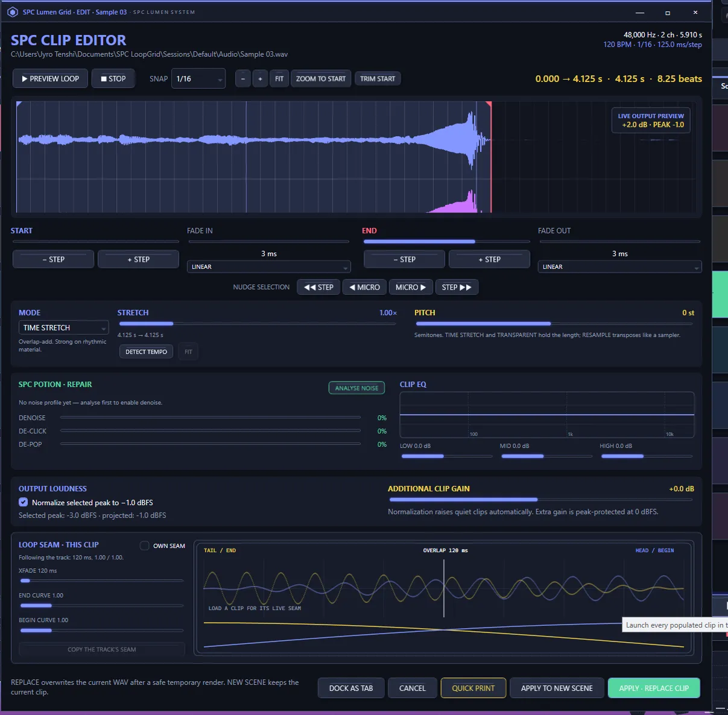The width and height of the screenshot is (728, 715).
Task: Click the Quick Print button
Action: coord(473,688)
